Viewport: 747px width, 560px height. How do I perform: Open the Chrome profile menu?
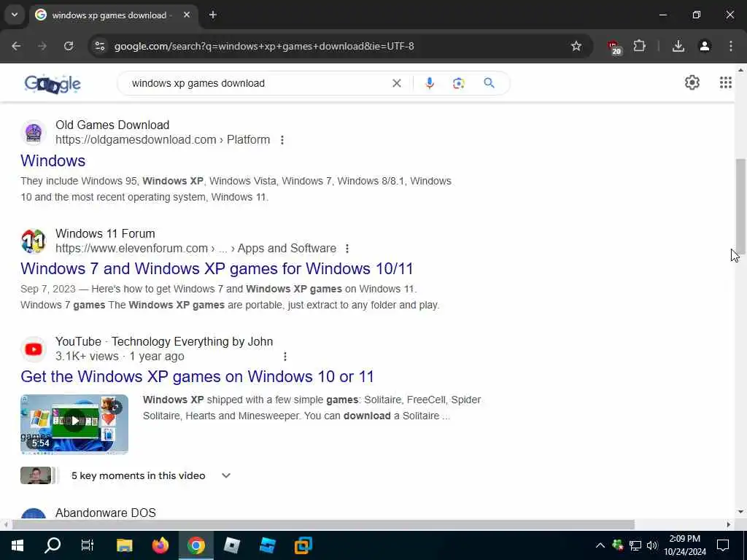point(704,46)
